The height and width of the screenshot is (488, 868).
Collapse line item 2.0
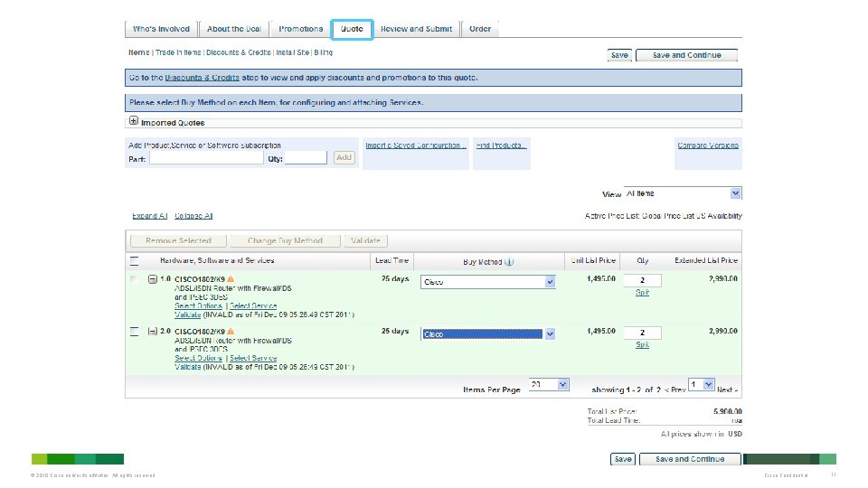pos(152,332)
